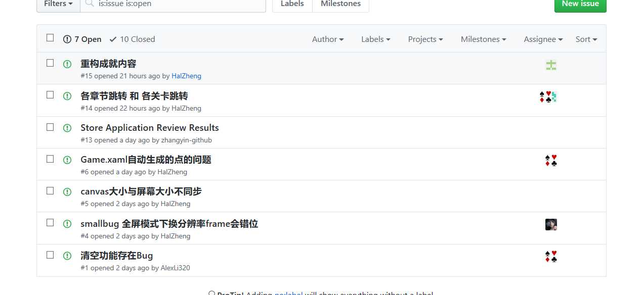The height and width of the screenshot is (295, 644).
Task: Click open-issue icon beside canvas大小与屏幕大小不同步
Action: (x=67, y=192)
